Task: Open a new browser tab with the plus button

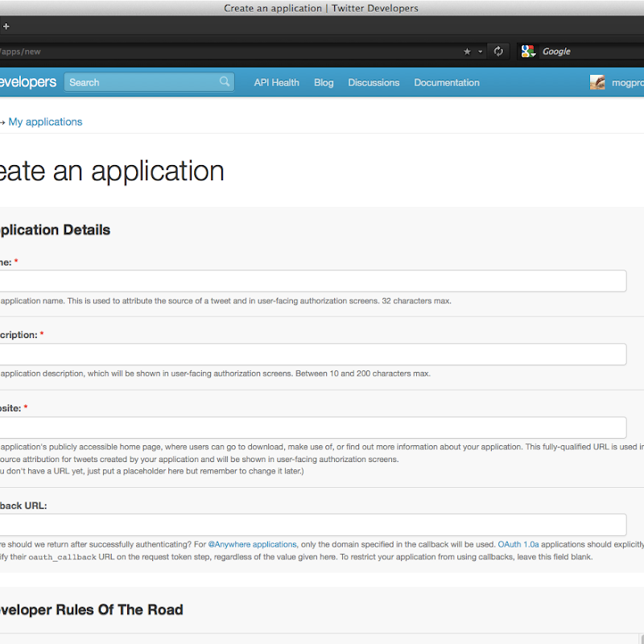Action: [x=6, y=27]
